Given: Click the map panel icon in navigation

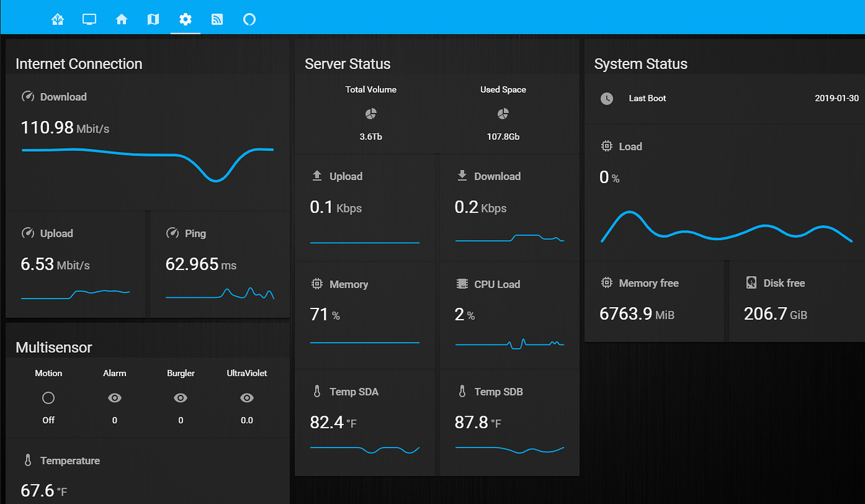Looking at the screenshot, I should click(153, 19).
